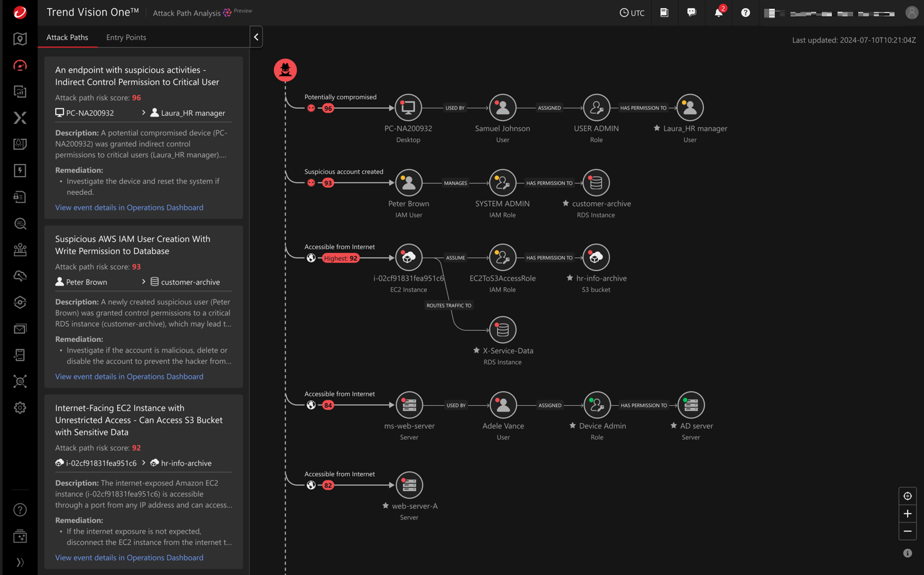Select the hr-info-archive S3 bucket node
The image size is (924, 575).
(596, 257)
